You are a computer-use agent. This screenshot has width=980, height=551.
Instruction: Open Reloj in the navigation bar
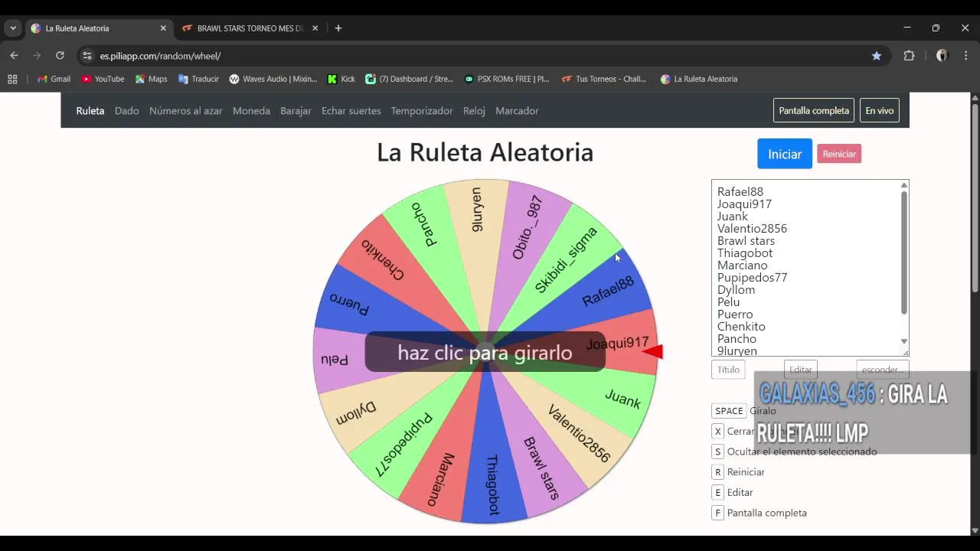click(x=474, y=111)
